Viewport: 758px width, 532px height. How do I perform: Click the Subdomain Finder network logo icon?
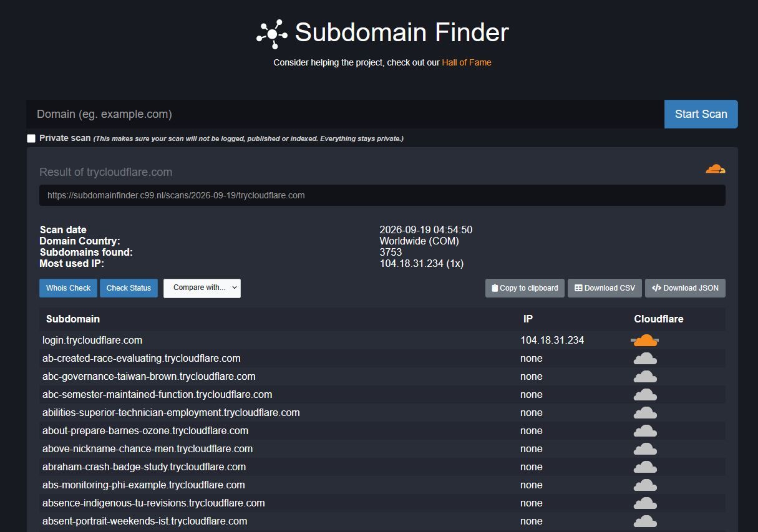(x=272, y=34)
